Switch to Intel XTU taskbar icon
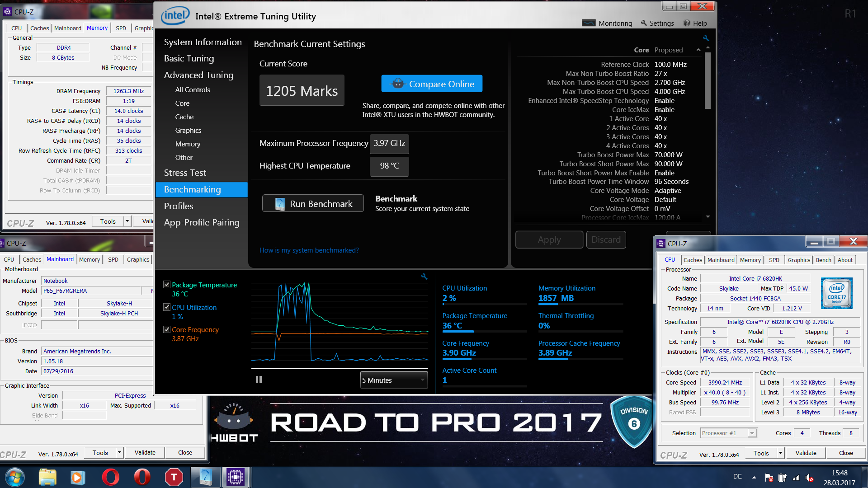868x488 pixels. tap(205, 477)
